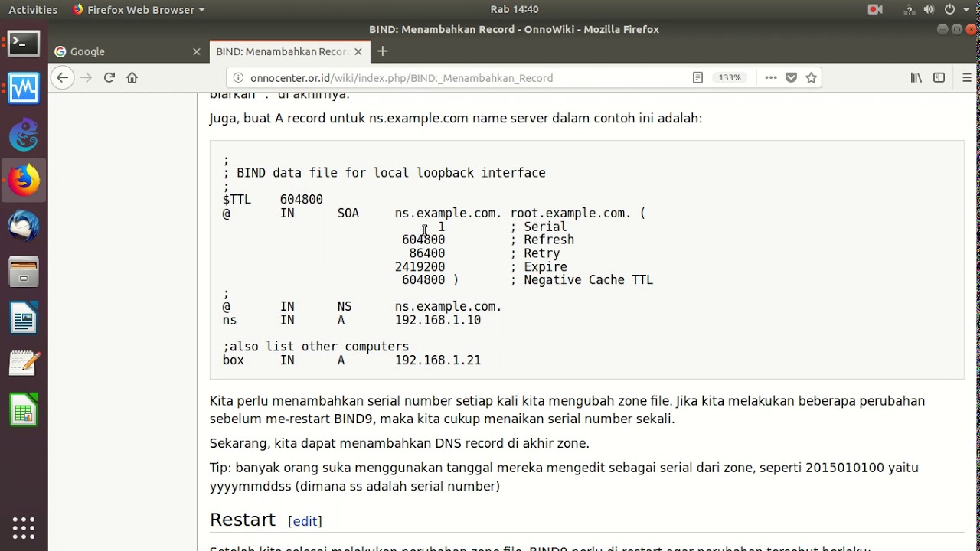
Task: Toggle Reader View in the address bar
Action: click(x=697, y=77)
